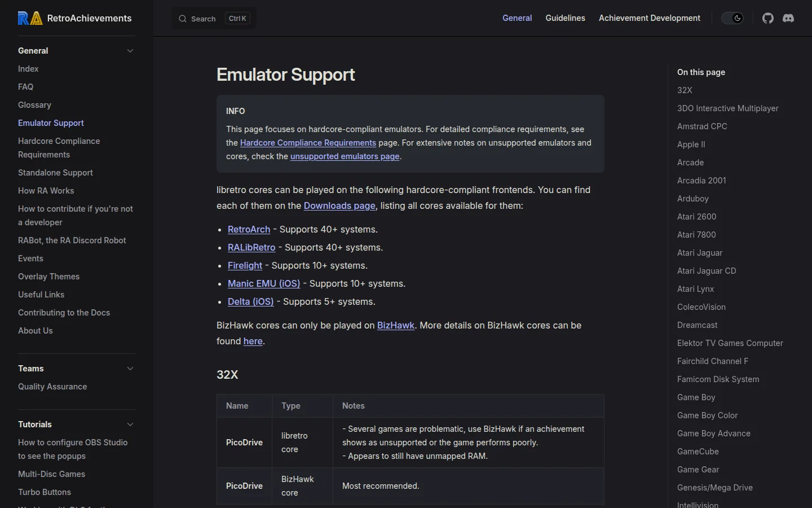Jump to Arcadia 2001 section
This screenshot has width=812, height=508.
click(x=701, y=181)
